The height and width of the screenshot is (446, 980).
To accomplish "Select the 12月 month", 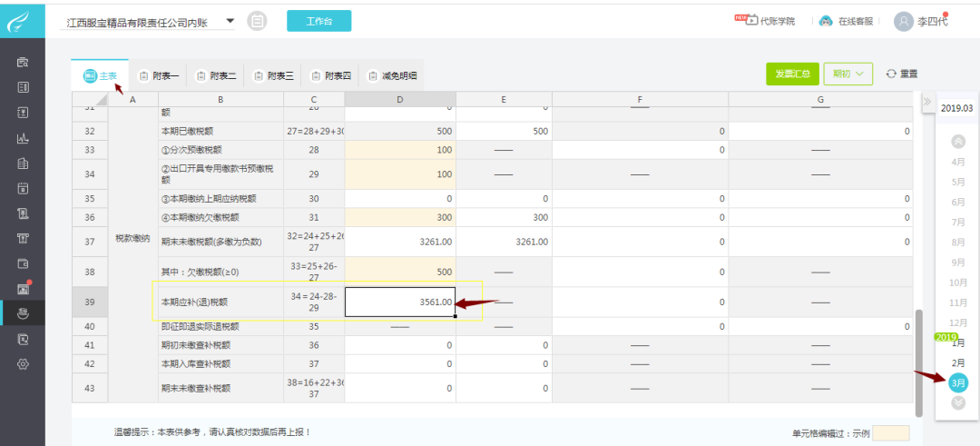I will tap(957, 322).
